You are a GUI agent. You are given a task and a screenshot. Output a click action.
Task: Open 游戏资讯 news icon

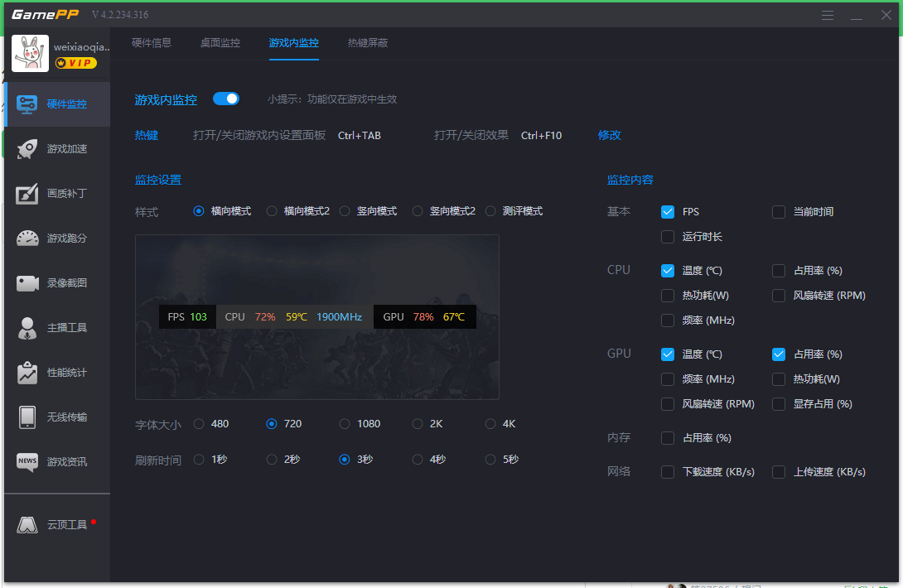[27, 461]
